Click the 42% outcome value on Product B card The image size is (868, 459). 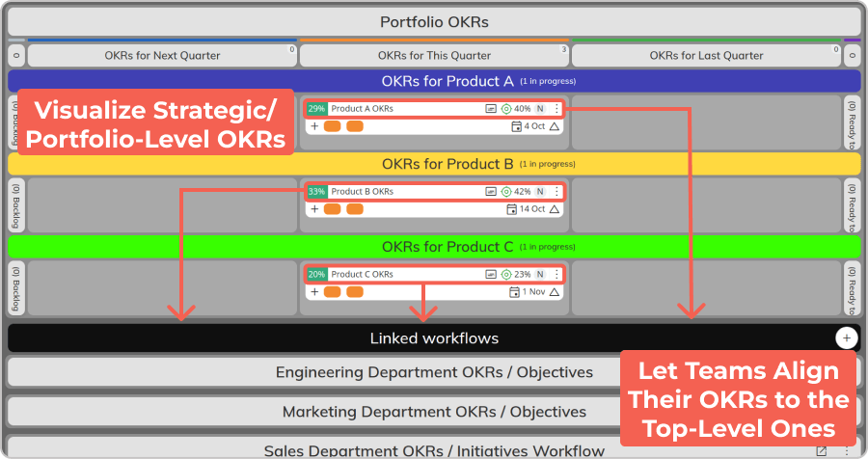pyautogui.click(x=523, y=192)
